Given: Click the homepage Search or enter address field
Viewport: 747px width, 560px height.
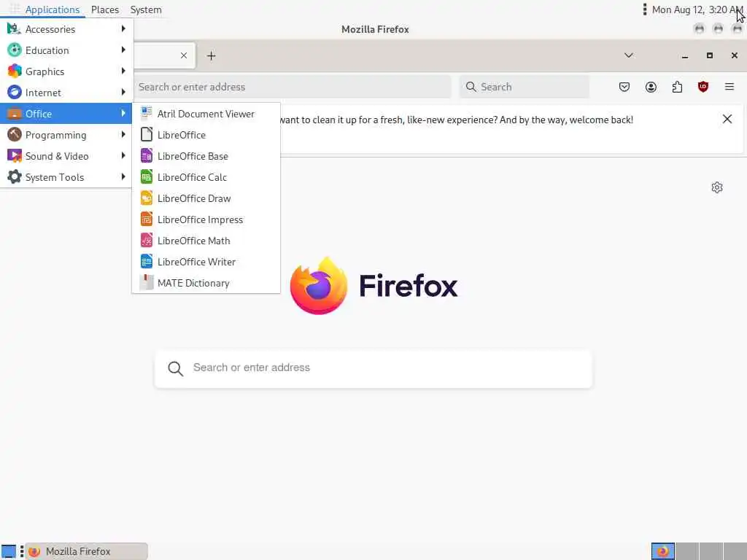Looking at the screenshot, I should 373,368.
